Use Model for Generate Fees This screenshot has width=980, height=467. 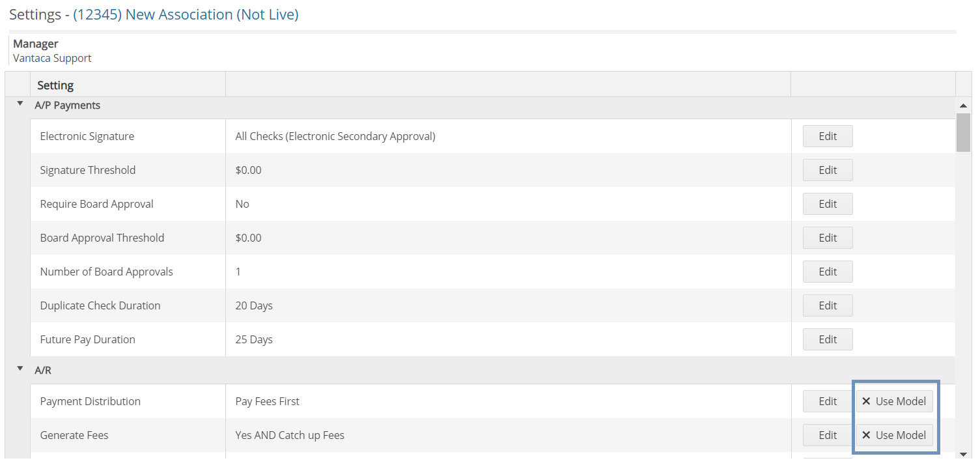894,435
